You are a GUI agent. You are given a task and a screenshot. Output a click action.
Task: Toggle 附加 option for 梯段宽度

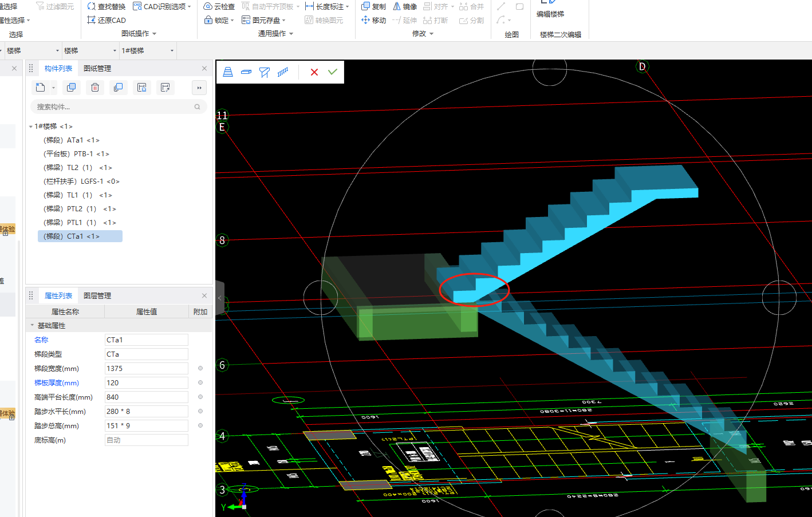point(200,368)
